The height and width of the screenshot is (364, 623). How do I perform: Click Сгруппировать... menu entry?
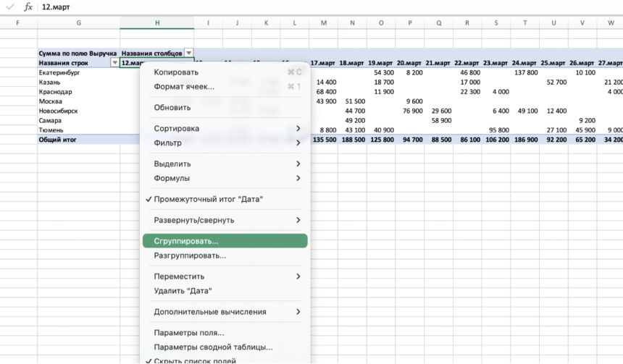click(x=225, y=241)
